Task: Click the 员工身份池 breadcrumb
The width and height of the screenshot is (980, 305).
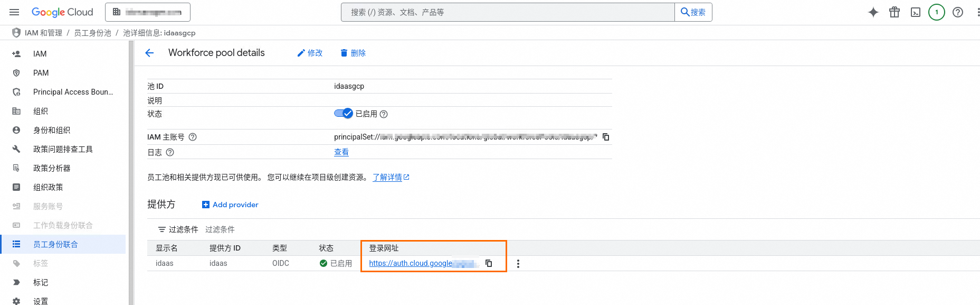Action: [92, 33]
